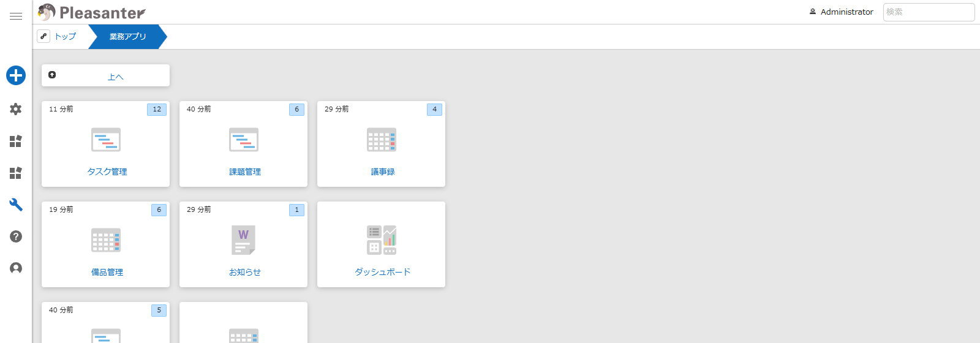The image size is (980, 343).
Task: Select the 業務アプリ breadcrumb
Action: pyautogui.click(x=128, y=37)
